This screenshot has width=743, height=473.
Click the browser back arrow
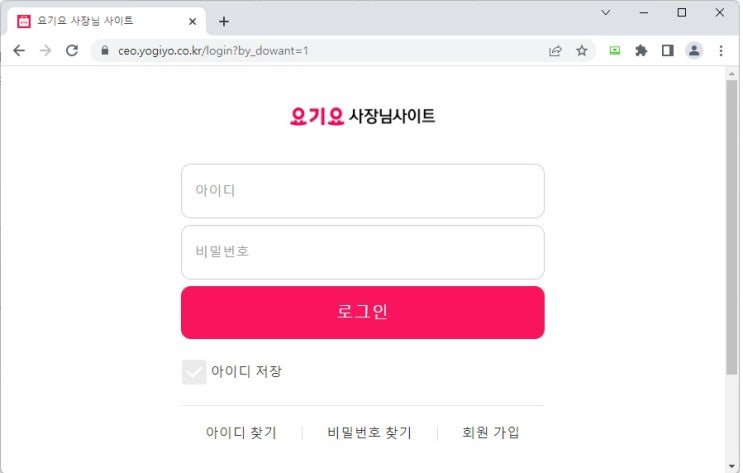tap(18, 50)
